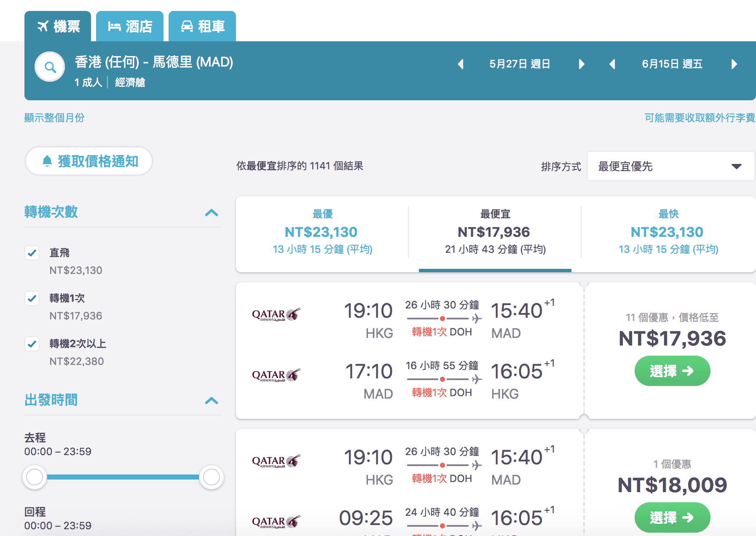
Task: Click the NT$18,009 price in second result
Action: click(x=672, y=485)
